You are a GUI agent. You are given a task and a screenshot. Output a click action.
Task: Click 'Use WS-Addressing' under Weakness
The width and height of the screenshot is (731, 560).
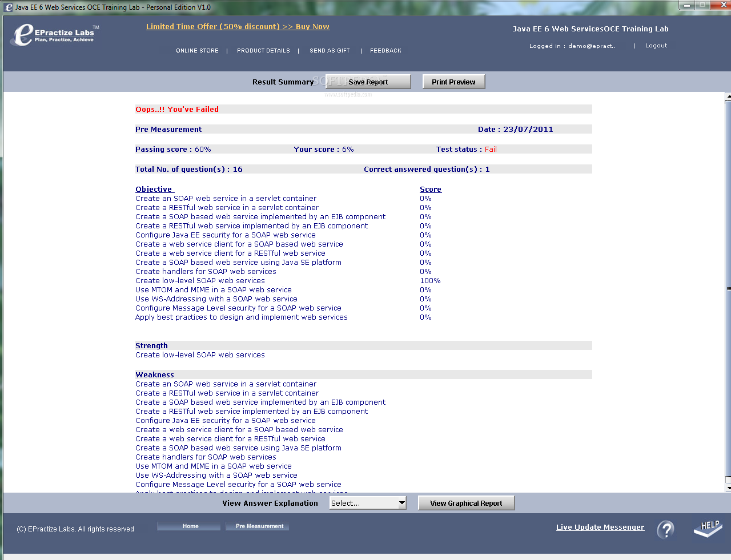pos(216,476)
